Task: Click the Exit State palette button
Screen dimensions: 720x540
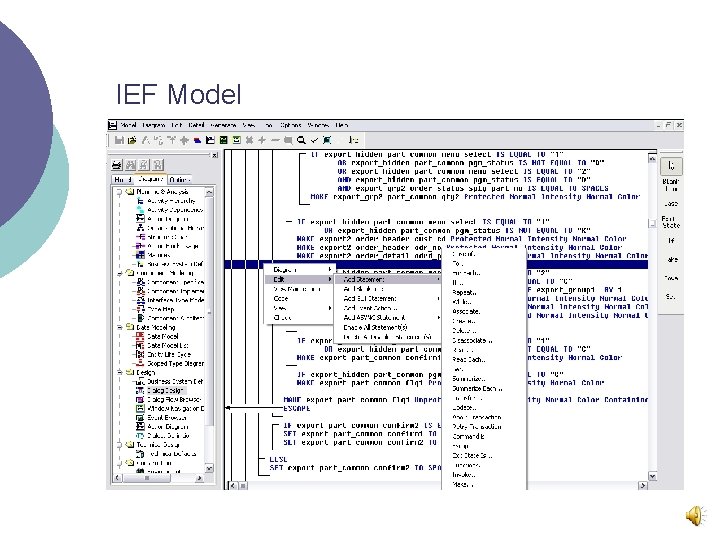Action: [671, 222]
